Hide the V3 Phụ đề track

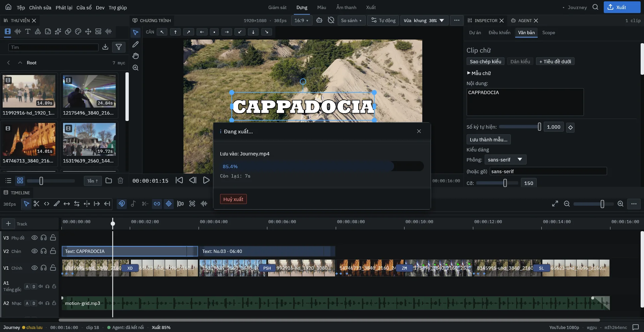pos(34,238)
